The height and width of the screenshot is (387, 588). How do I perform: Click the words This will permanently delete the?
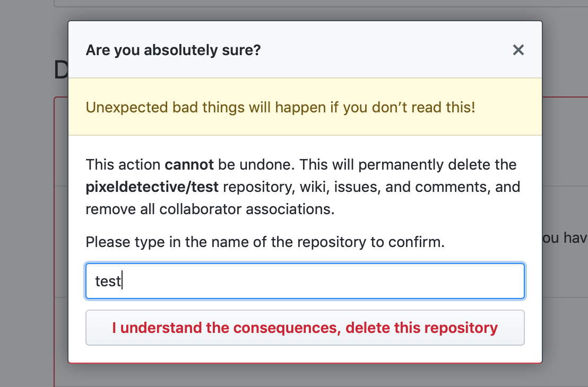point(408,165)
